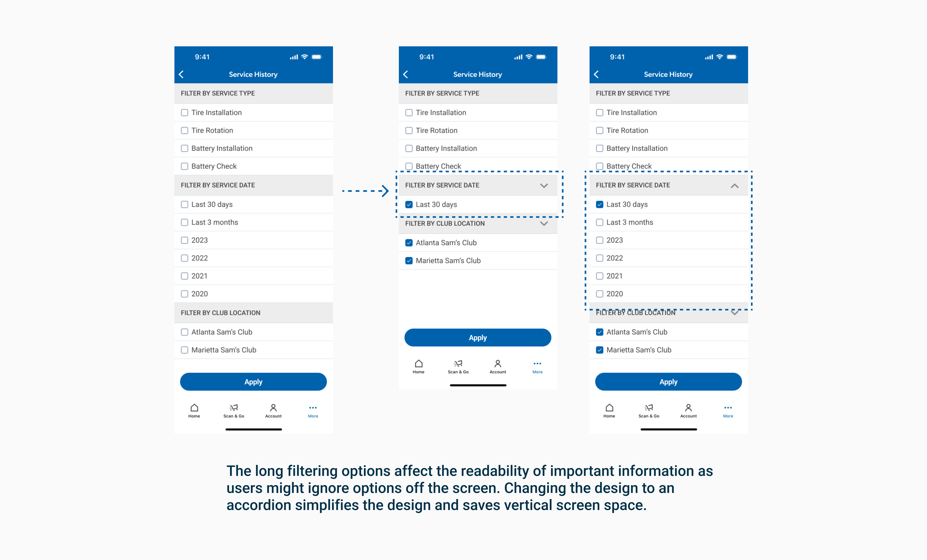
Task: Tap back arrow on right phone screen
Action: click(x=596, y=74)
